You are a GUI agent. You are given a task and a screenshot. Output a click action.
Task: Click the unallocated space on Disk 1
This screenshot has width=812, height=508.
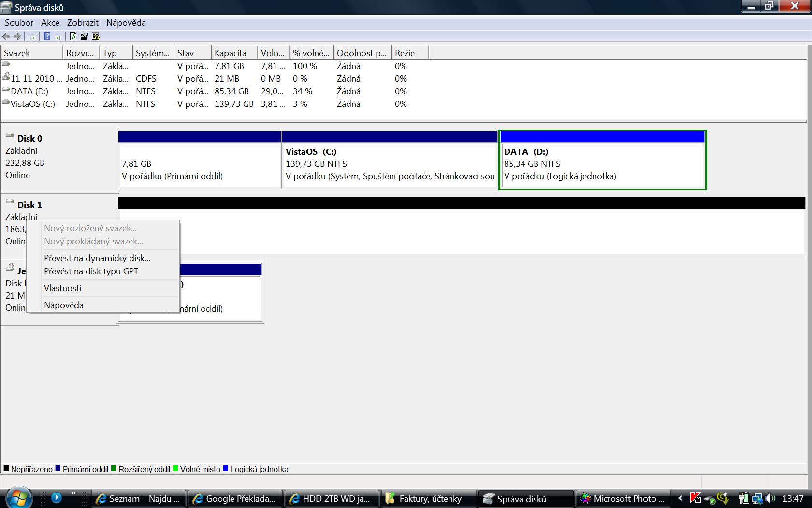tap(462, 226)
